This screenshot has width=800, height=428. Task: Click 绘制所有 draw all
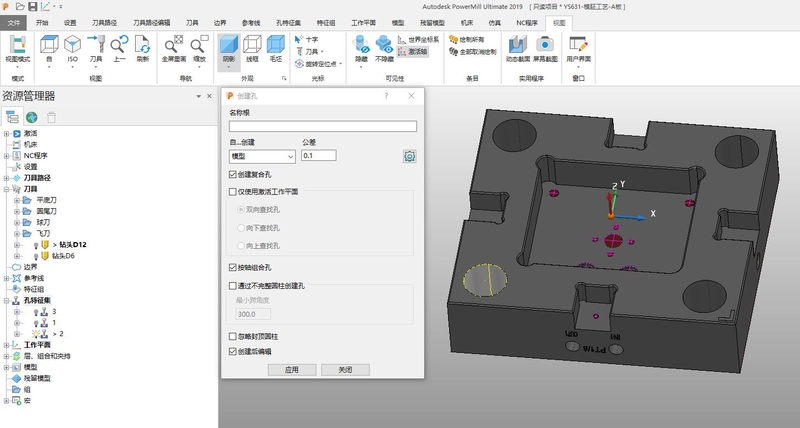click(466, 39)
